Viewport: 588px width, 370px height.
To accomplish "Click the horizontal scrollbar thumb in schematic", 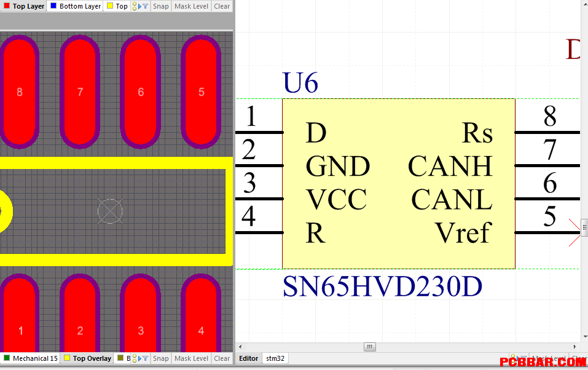I will [370, 347].
